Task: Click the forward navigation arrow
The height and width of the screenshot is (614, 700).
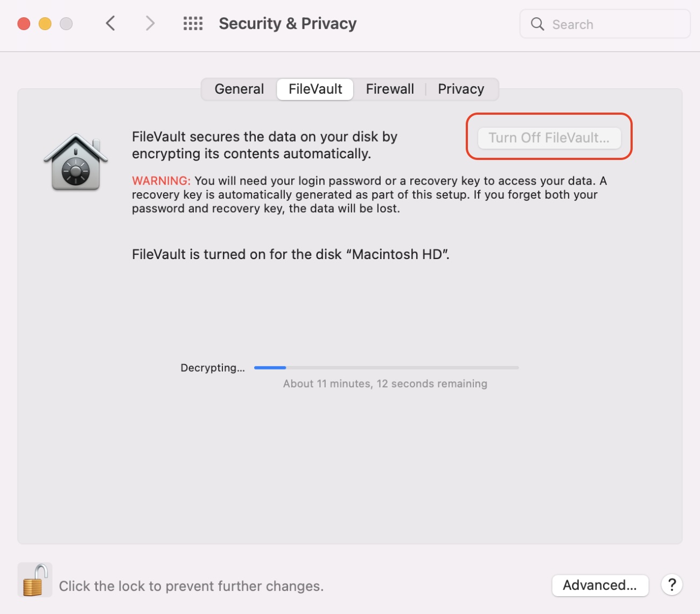Action: pos(149,23)
